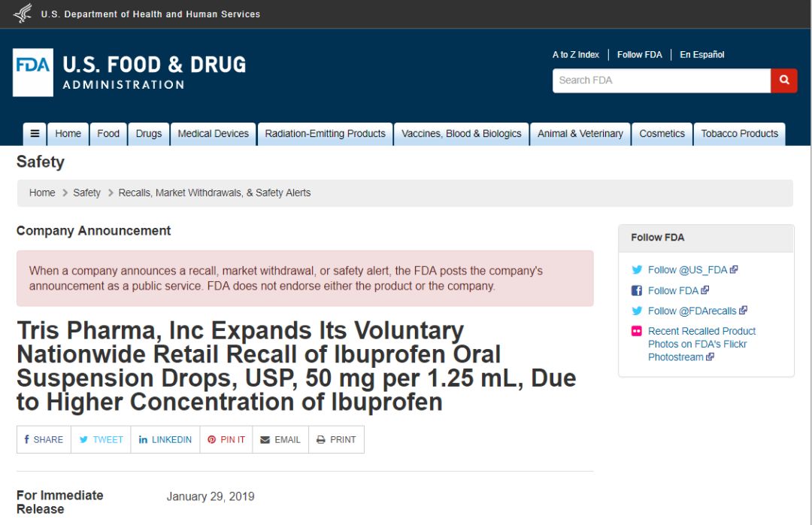Screen dimensions: 812x525
Task: Open the Animal & Veterinary tab
Action: [580, 134]
